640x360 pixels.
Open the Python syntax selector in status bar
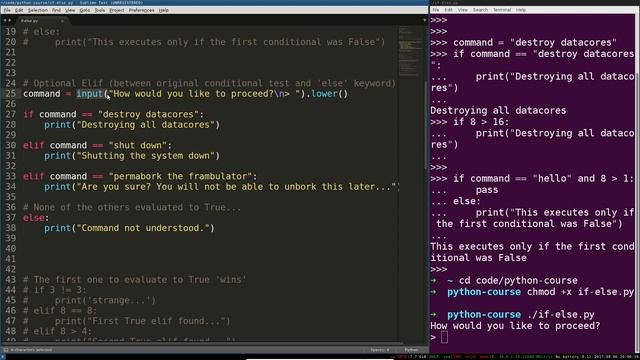pyautogui.click(x=411, y=350)
